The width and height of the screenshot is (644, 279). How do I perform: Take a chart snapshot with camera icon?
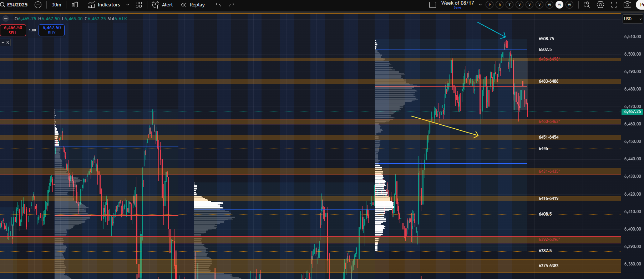[x=627, y=5]
